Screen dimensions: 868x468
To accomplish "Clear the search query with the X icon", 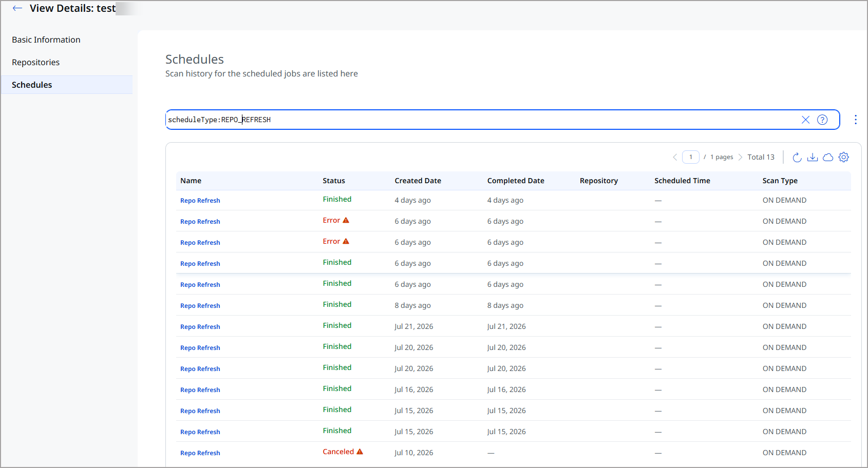I will tap(805, 120).
